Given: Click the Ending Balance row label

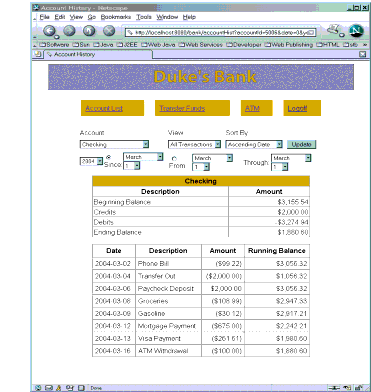Looking at the screenshot, I should click(x=117, y=232).
